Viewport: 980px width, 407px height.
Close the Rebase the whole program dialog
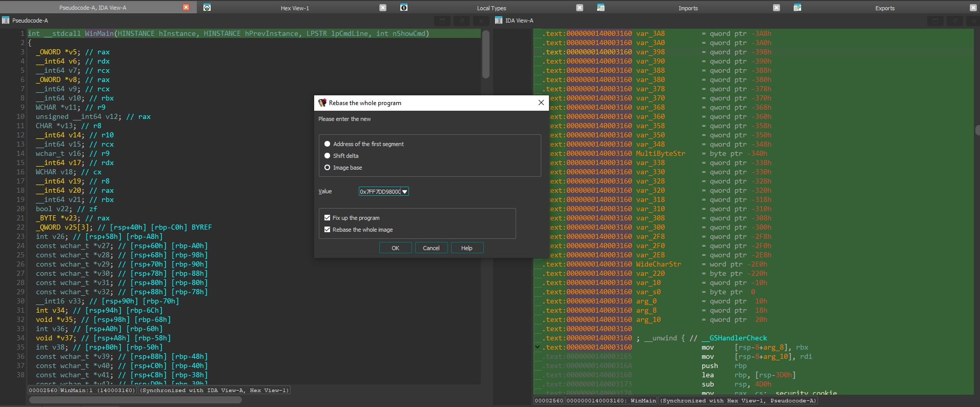(541, 103)
